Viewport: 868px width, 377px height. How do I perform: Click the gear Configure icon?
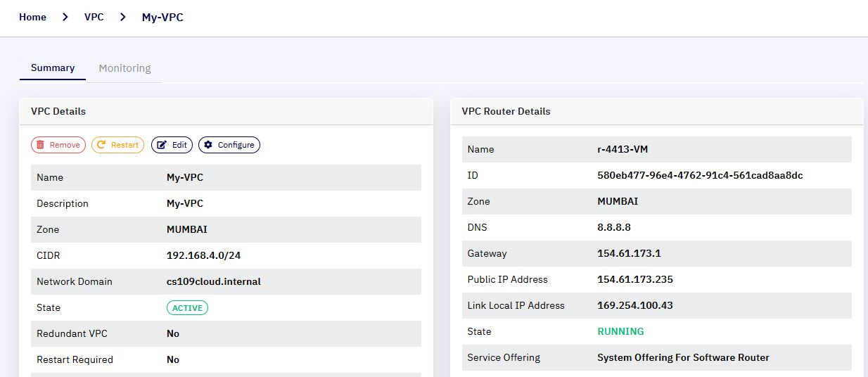click(208, 145)
